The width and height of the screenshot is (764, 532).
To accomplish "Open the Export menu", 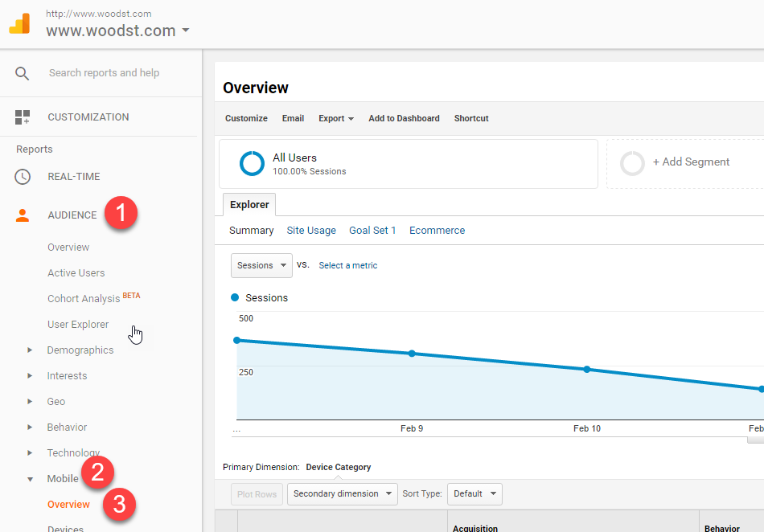I will pyautogui.click(x=336, y=118).
